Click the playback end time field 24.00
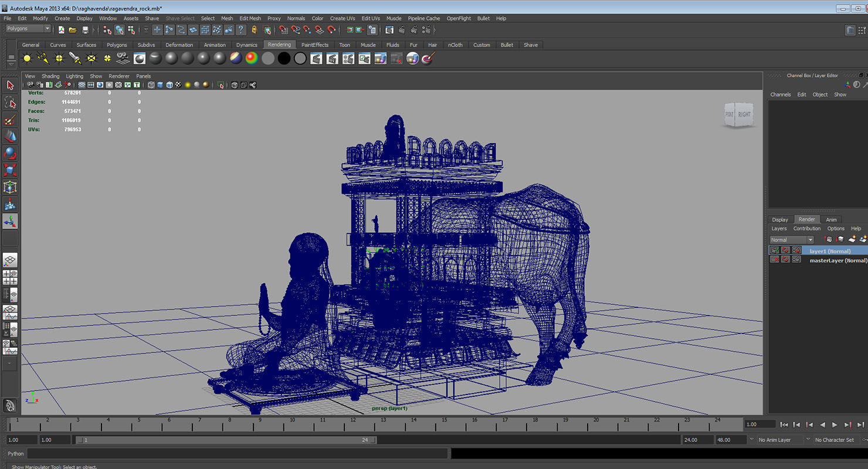868x469 pixels. point(698,440)
